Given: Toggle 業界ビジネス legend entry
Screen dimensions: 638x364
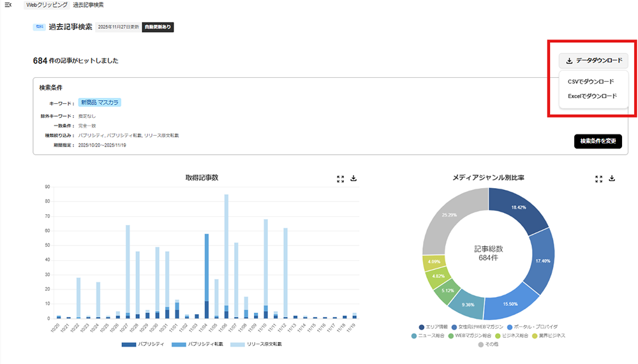Looking at the screenshot, I should (x=549, y=336).
